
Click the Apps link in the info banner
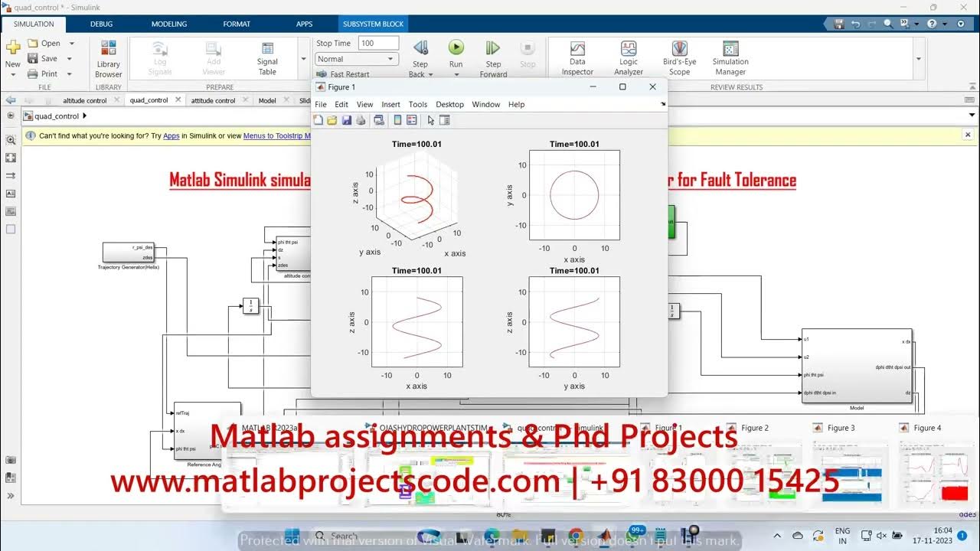tap(171, 135)
